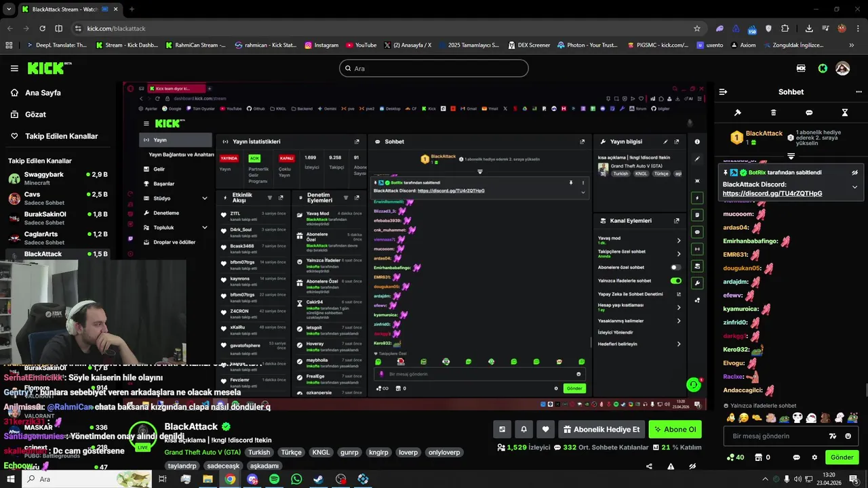Click the moderator hammer icon in chat
The image size is (868, 488).
point(738,113)
